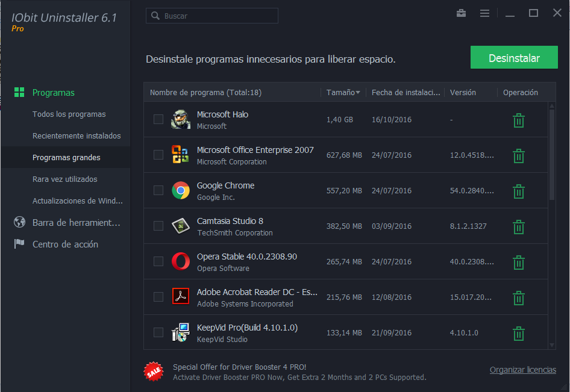
Task: Click the Opera program icon
Action: point(181,261)
